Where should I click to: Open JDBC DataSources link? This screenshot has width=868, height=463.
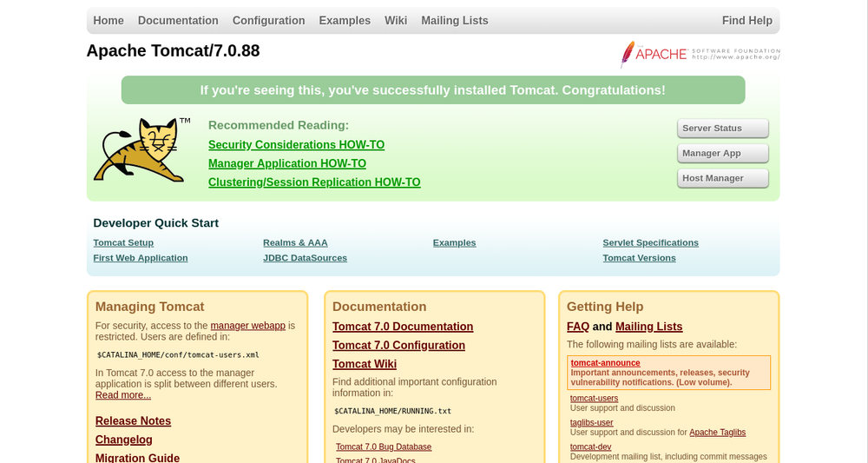[x=305, y=258]
